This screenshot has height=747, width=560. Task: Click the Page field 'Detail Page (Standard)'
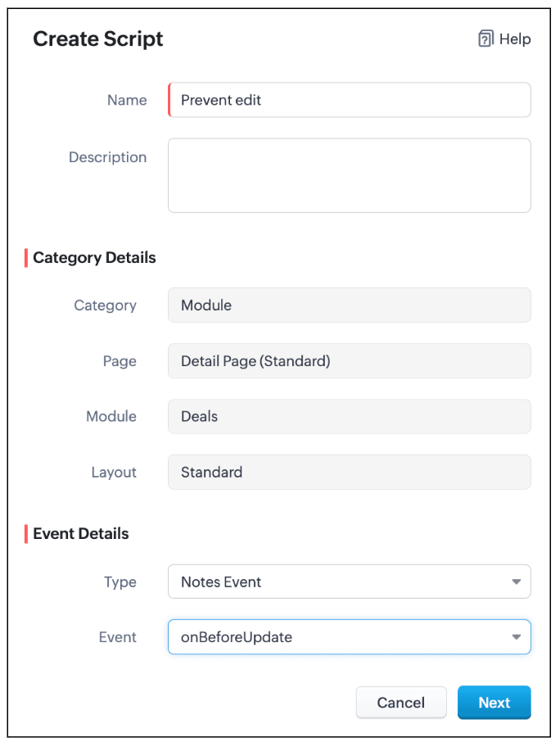[350, 360]
